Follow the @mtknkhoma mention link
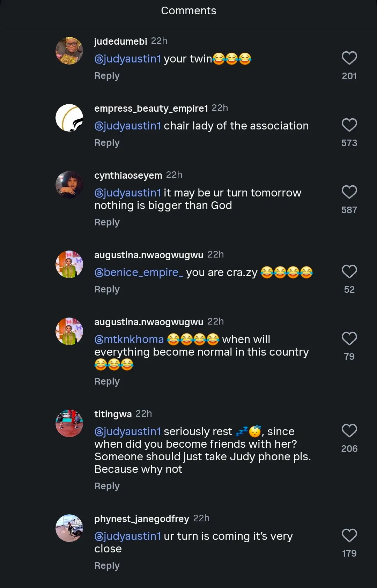 click(x=129, y=339)
